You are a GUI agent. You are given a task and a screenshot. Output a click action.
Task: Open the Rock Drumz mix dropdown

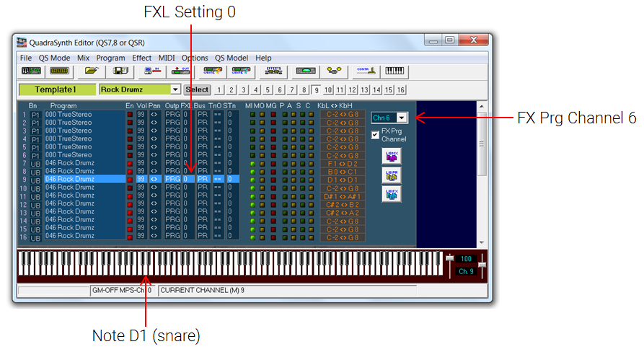click(175, 89)
